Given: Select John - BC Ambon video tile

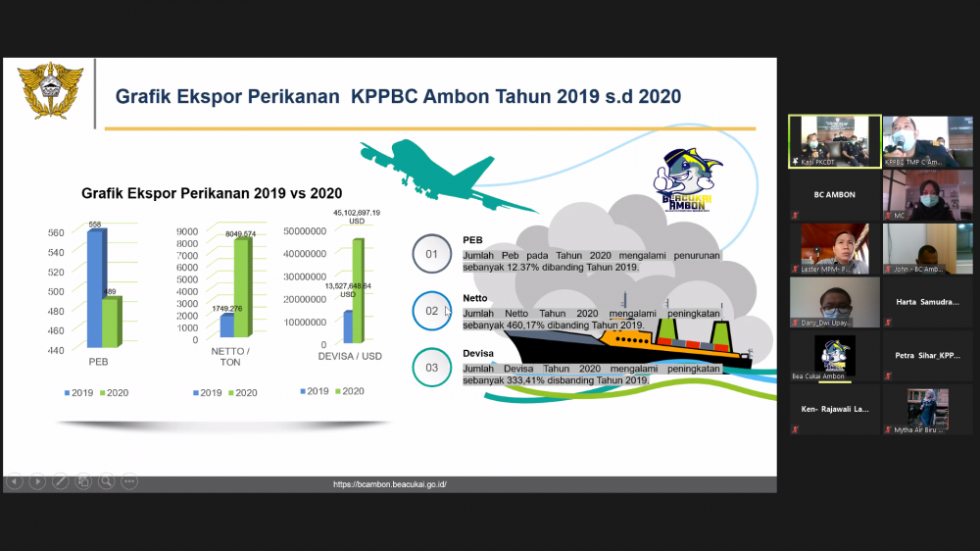Looking at the screenshot, I should point(927,249).
